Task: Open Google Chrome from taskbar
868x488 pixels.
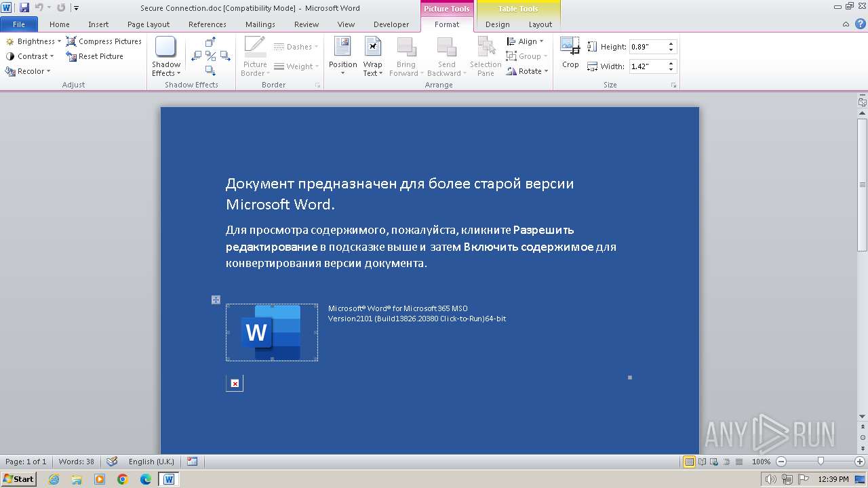Action: coord(123,479)
